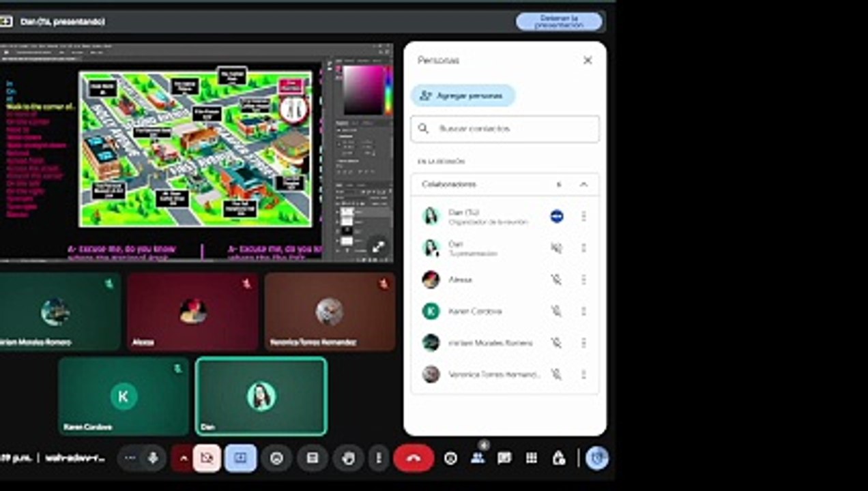Click Dan (Tú) avatar in participants list

[x=431, y=216]
